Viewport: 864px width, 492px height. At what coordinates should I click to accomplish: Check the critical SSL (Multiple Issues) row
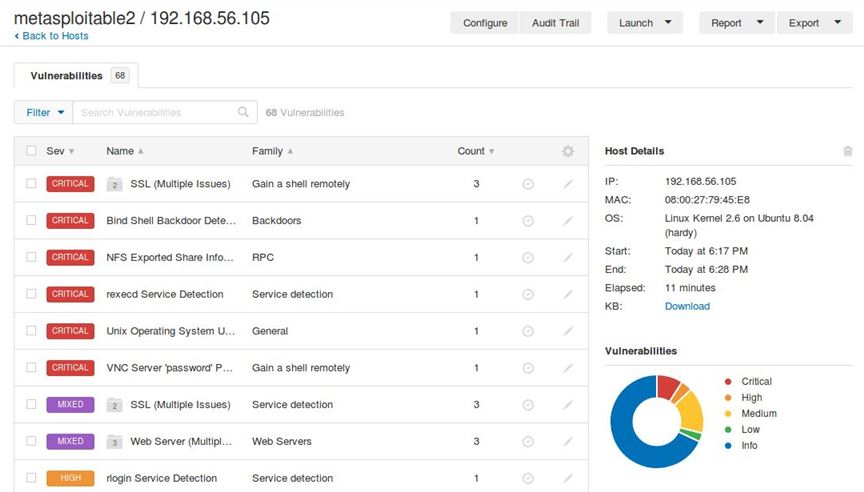31,183
